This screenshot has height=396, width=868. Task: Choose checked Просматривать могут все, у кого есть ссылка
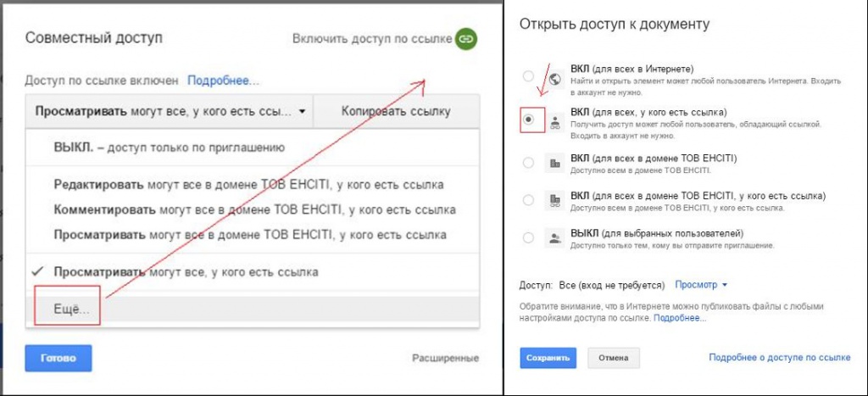click(x=253, y=272)
